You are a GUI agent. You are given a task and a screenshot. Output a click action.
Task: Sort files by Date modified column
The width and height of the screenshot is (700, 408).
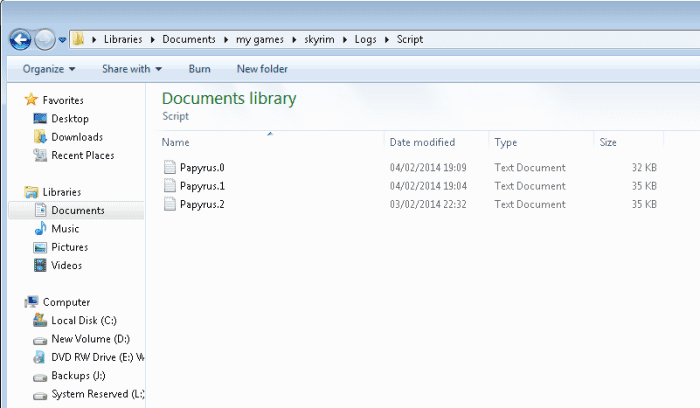(x=422, y=142)
